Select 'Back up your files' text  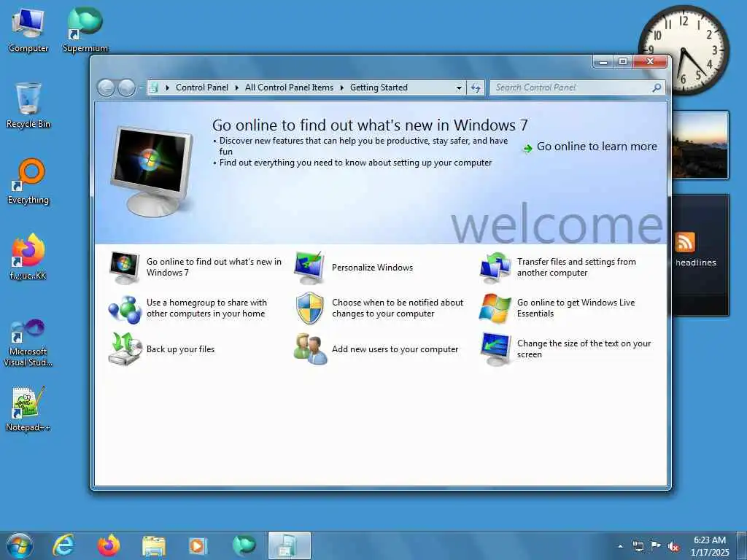click(181, 349)
